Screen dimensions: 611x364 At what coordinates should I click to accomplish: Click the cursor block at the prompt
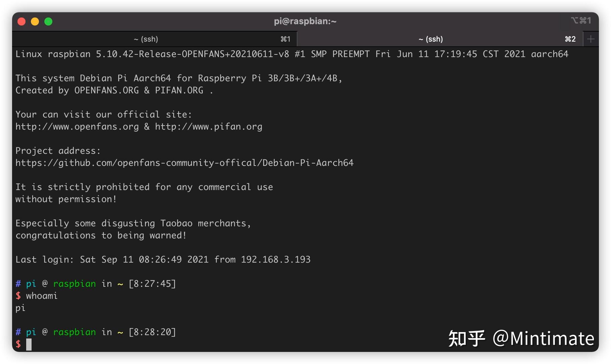pos(29,344)
